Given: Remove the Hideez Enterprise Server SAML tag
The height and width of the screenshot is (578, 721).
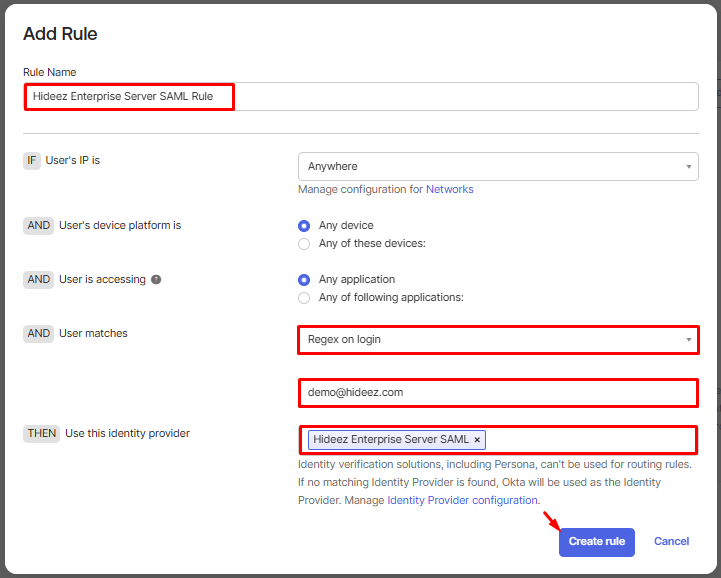Looking at the screenshot, I should point(478,439).
